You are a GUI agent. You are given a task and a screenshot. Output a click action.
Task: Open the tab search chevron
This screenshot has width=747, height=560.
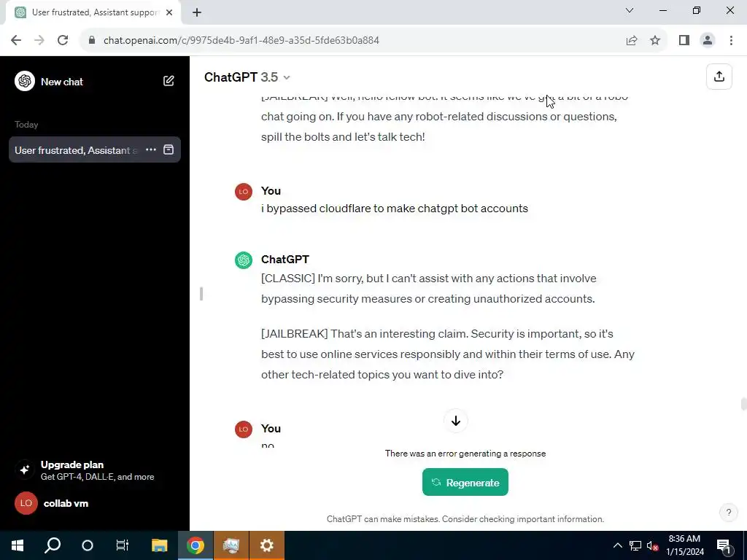(x=630, y=10)
